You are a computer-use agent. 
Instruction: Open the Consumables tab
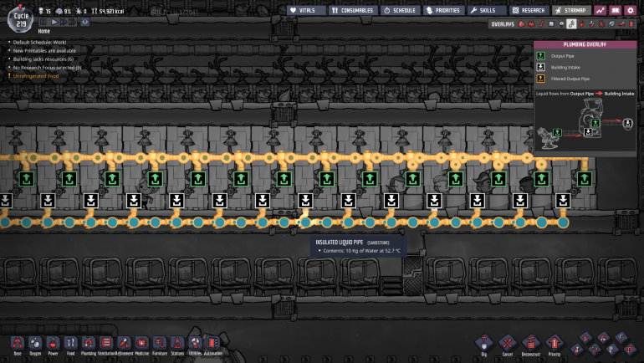pyautogui.click(x=353, y=10)
